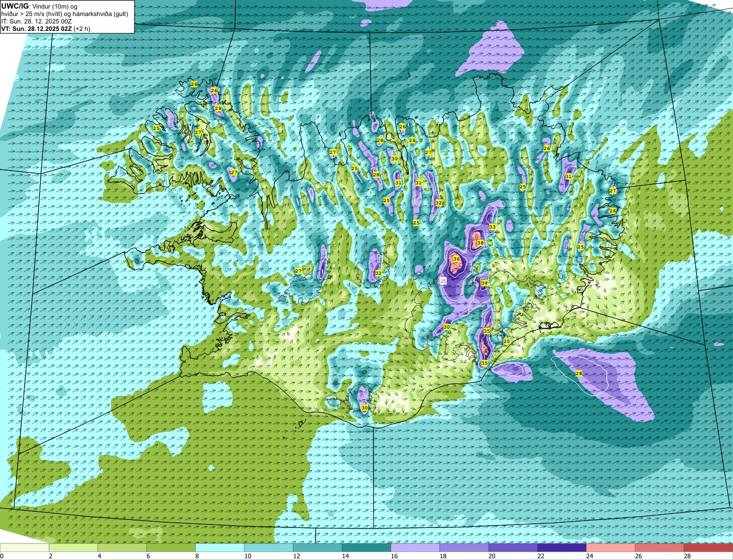Pick the 12–14 m/s teal swatch

(x=318, y=547)
